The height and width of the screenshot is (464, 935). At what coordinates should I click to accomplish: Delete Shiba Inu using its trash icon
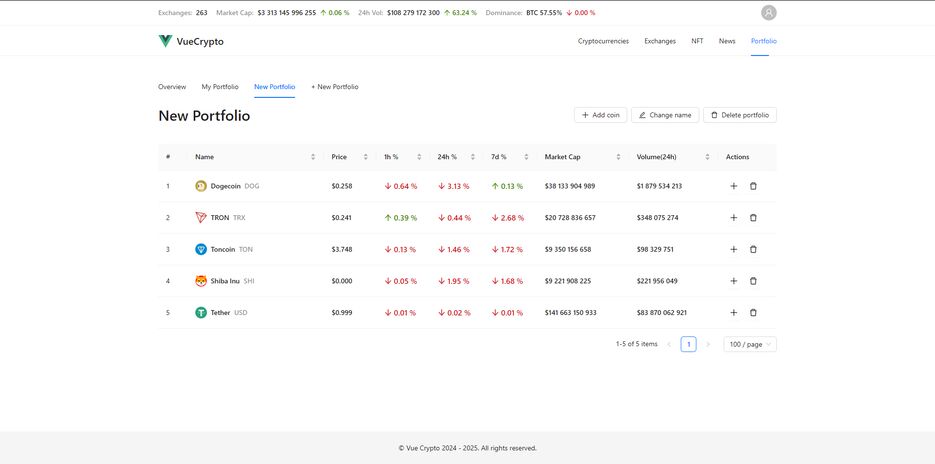[x=753, y=281]
